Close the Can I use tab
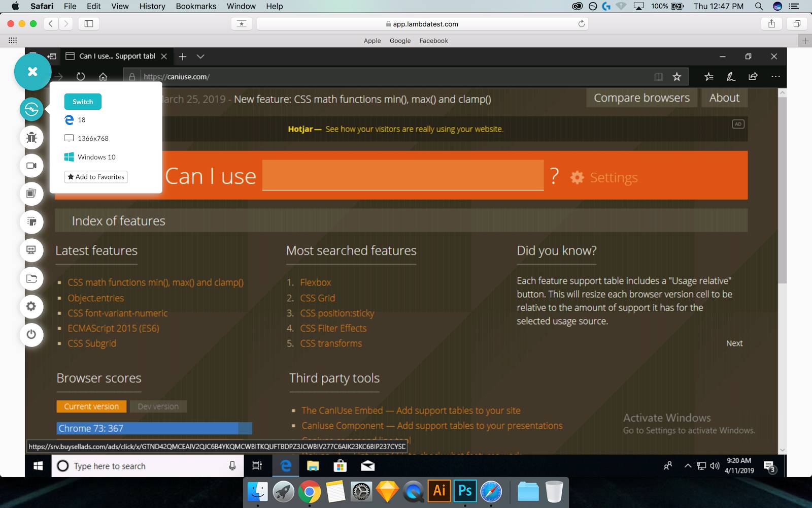812x508 pixels. coord(164,56)
